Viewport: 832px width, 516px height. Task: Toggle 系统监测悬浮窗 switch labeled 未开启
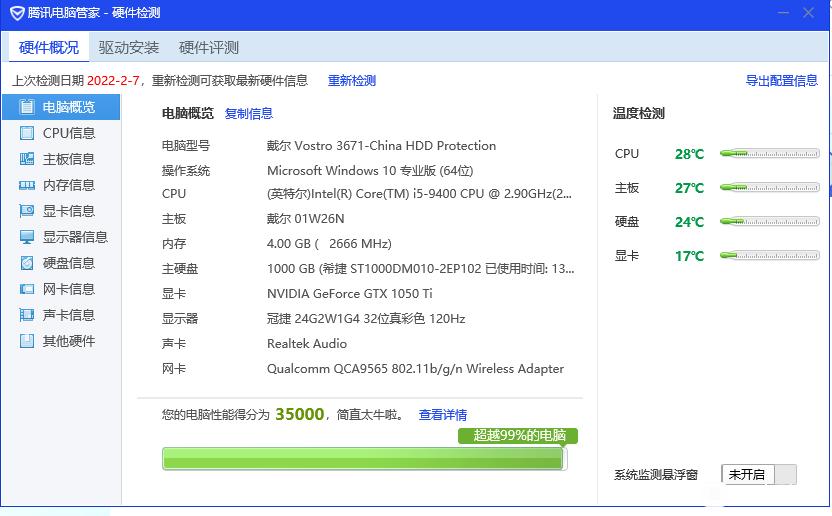point(759,474)
